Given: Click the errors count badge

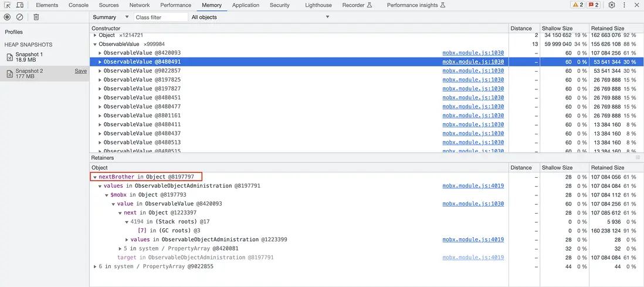Looking at the screenshot, I should point(594,5).
